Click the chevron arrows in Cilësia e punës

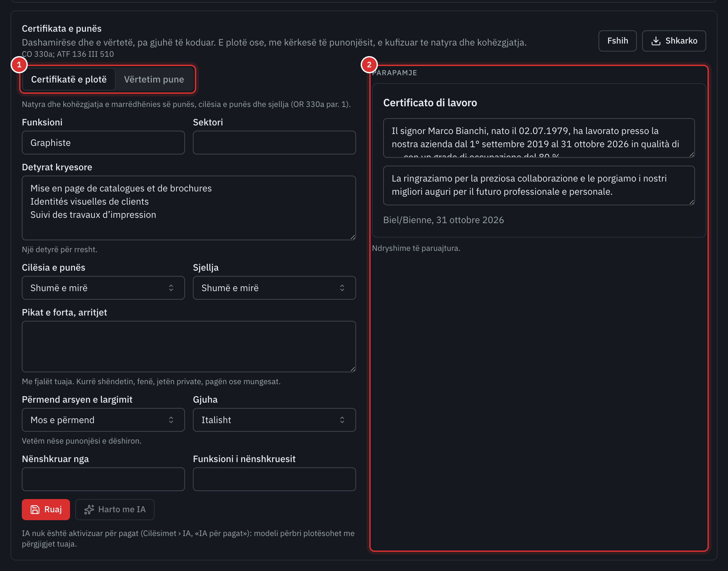[x=171, y=288]
